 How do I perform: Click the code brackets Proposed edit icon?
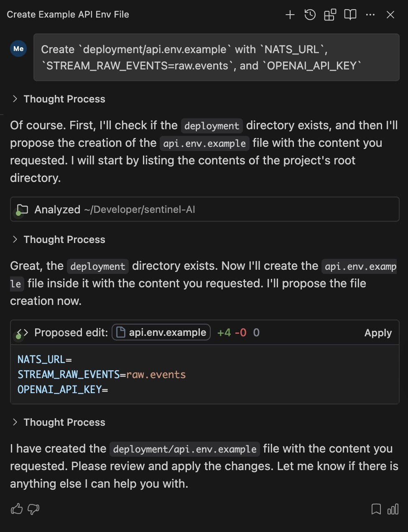coord(23,332)
